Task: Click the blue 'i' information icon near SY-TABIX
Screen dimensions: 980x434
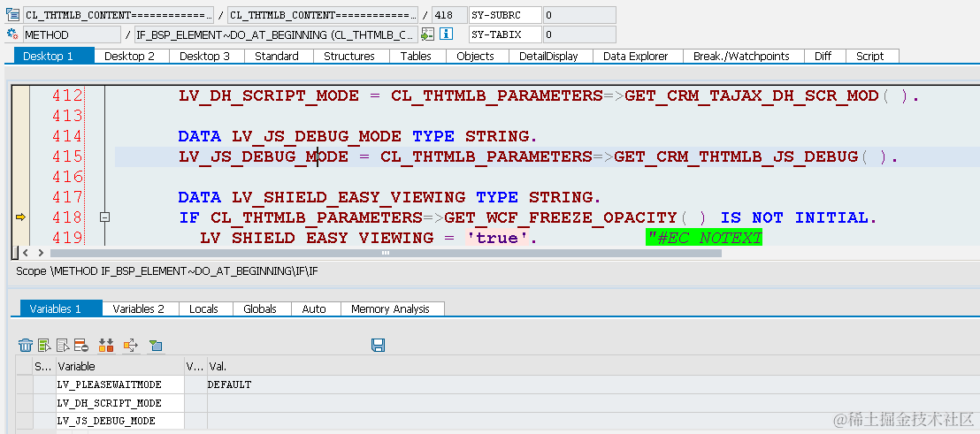Action: pos(447,34)
